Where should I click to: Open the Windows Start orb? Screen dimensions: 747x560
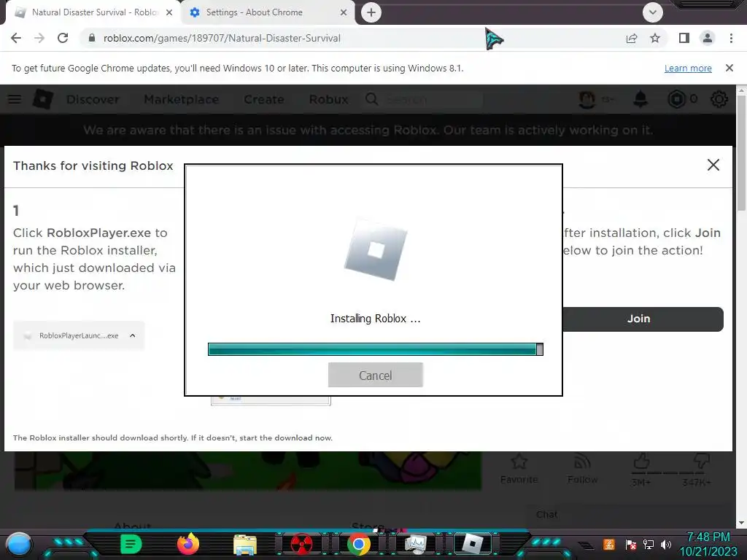click(19, 544)
